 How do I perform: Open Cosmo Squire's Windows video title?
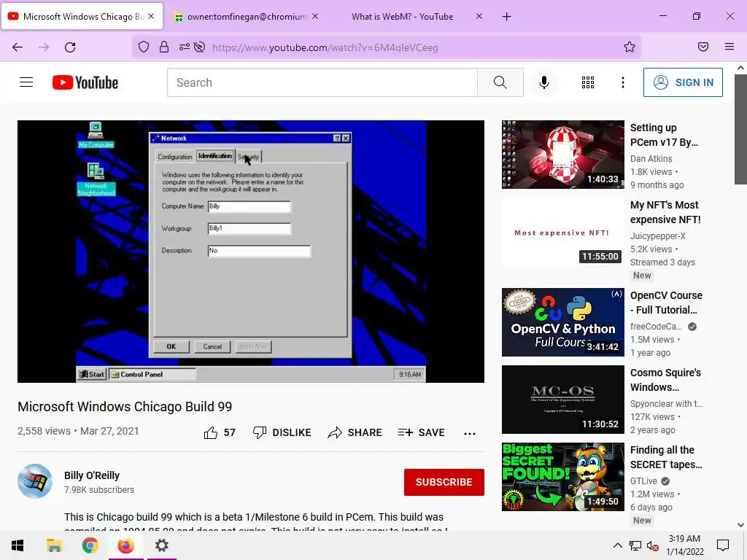[x=665, y=380]
